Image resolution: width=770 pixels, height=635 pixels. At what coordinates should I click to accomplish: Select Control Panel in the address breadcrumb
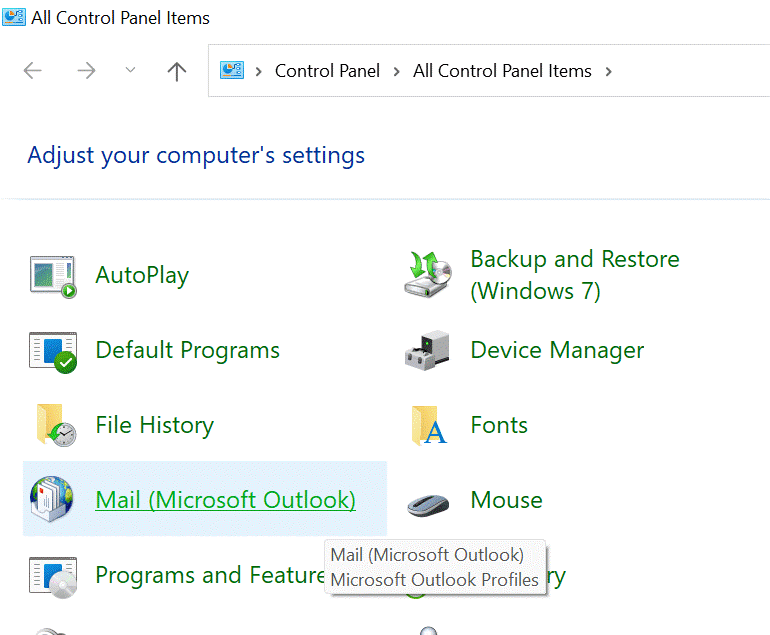(327, 71)
